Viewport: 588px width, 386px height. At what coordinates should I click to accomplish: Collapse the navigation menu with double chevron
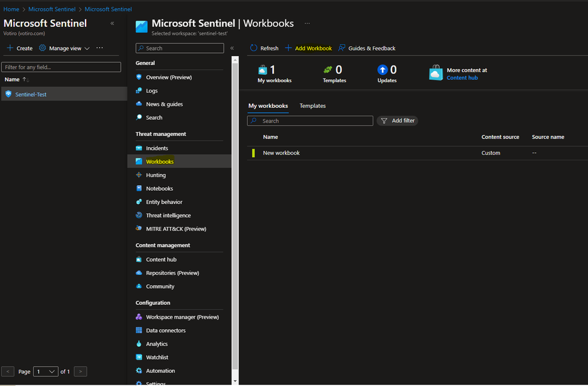[232, 48]
